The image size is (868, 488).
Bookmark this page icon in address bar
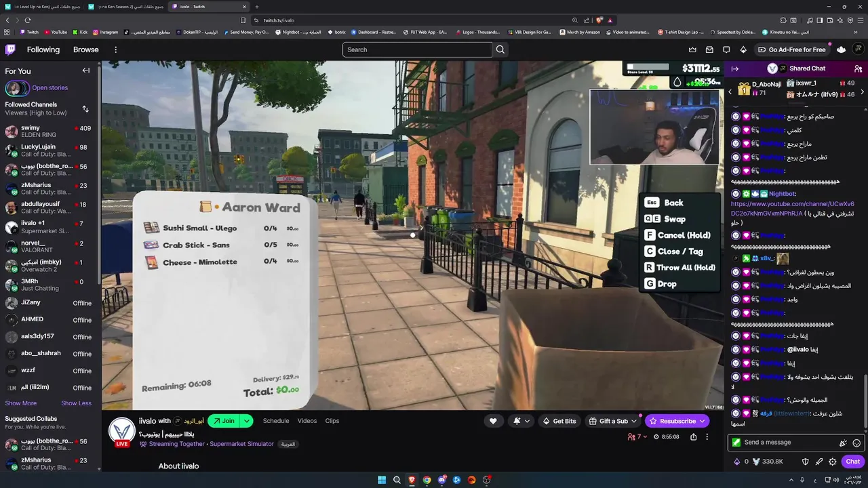(243, 20)
